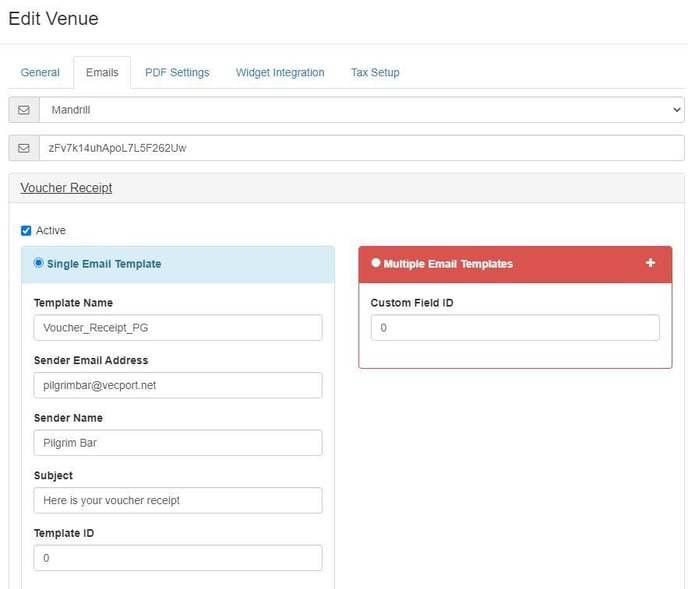Open the PDF Settings tab
This screenshot has width=688, height=589.
[x=177, y=72]
